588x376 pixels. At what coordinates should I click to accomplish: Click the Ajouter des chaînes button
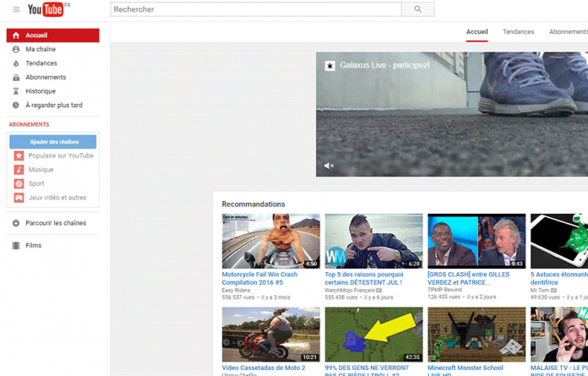[53, 142]
